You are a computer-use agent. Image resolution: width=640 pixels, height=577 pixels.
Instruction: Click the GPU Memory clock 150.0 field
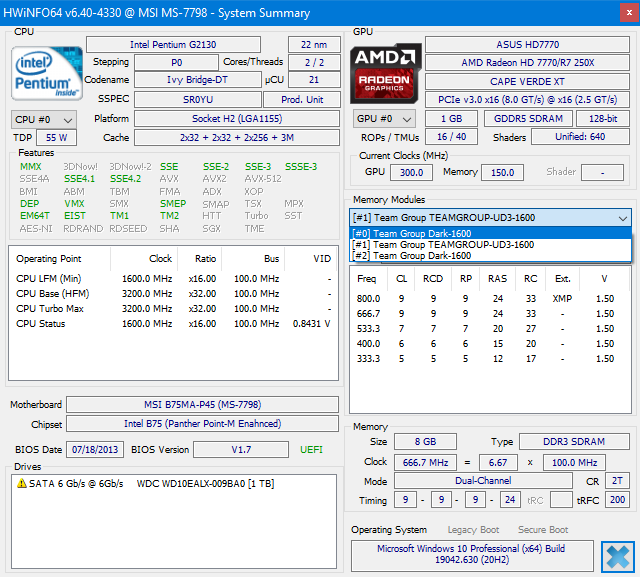tap(502, 173)
